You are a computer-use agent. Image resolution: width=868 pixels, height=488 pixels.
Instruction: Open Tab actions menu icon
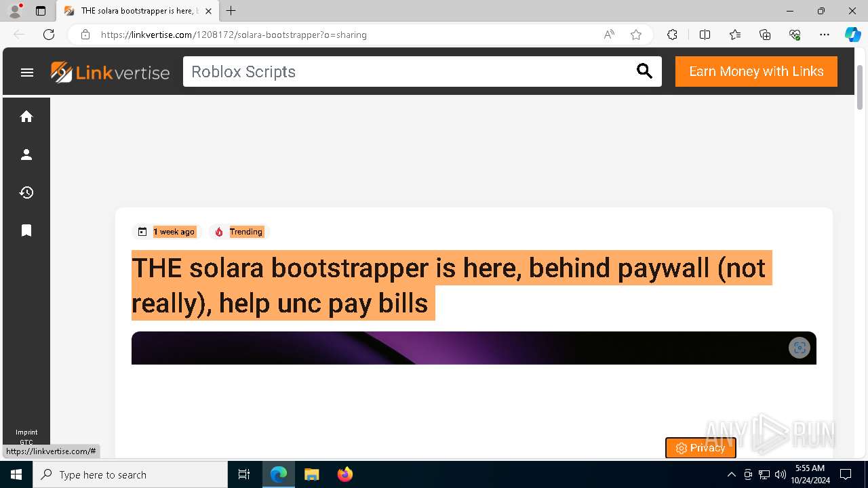point(41,11)
